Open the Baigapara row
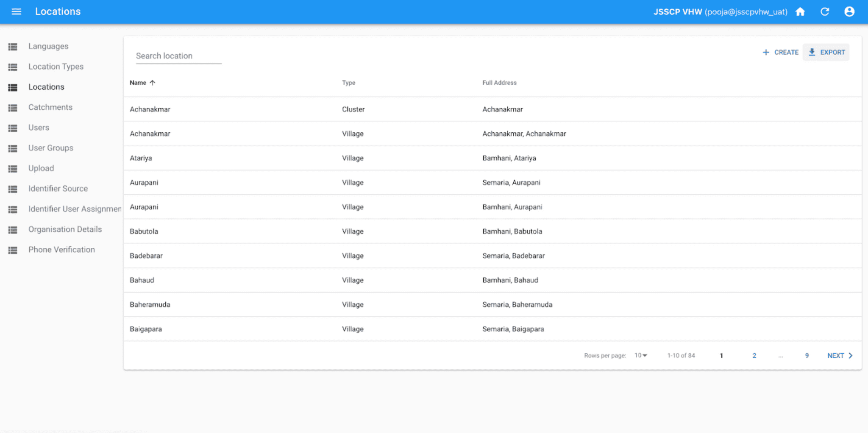This screenshot has height=433, width=868. [492, 329]
